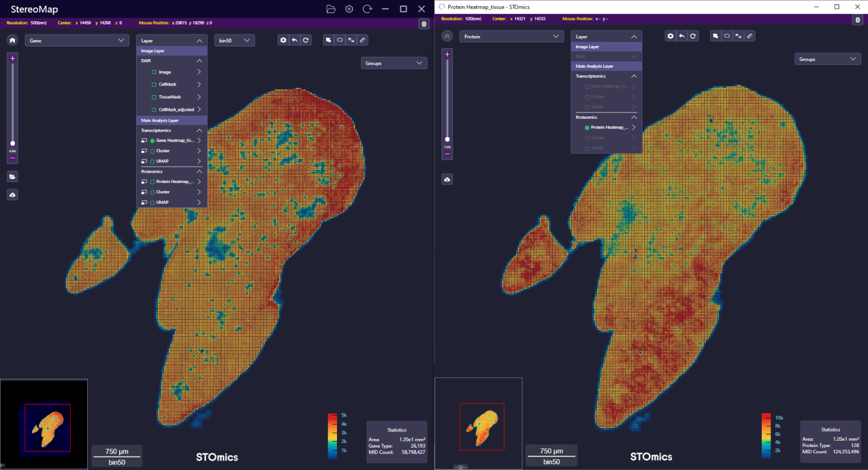Image resolution: width=868 pixels, height=470 pixels.
Task: Pick the ruler measurement tool in the Protein window
Action: (x=750, y=36)
